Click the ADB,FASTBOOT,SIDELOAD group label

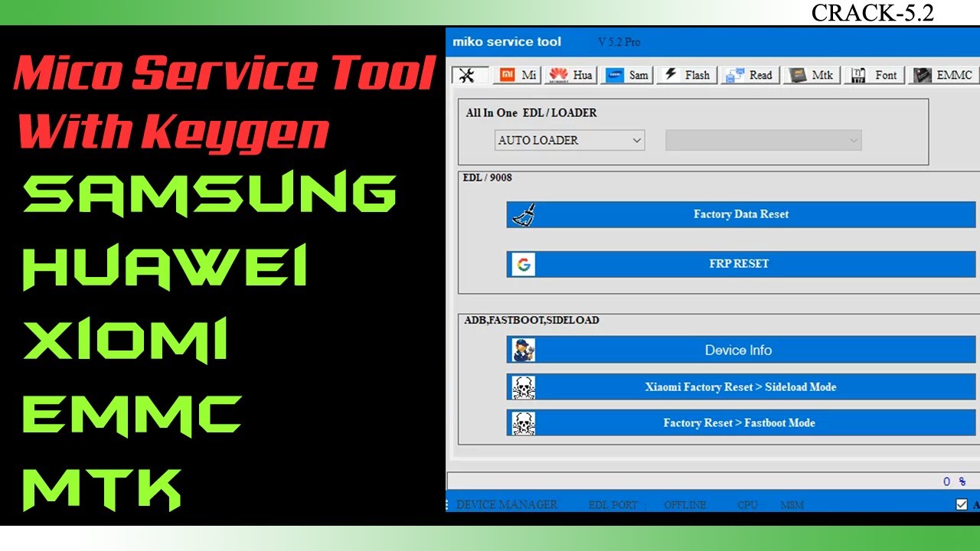coord(531,320)
